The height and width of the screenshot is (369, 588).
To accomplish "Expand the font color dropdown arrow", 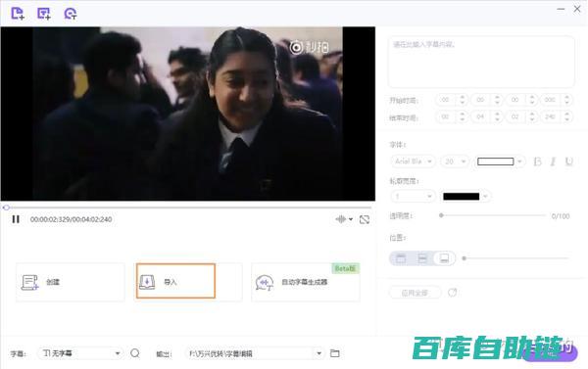I will click(x=519, y=161).
